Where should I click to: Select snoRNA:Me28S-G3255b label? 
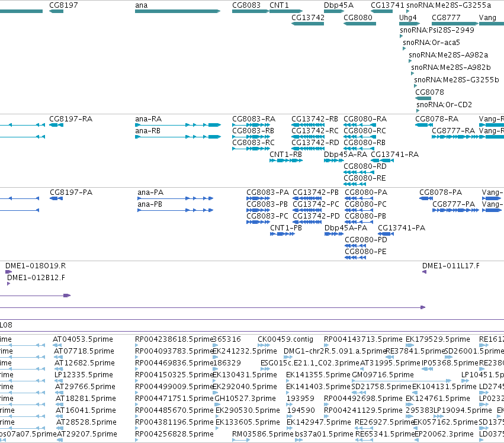click(457, 80)
